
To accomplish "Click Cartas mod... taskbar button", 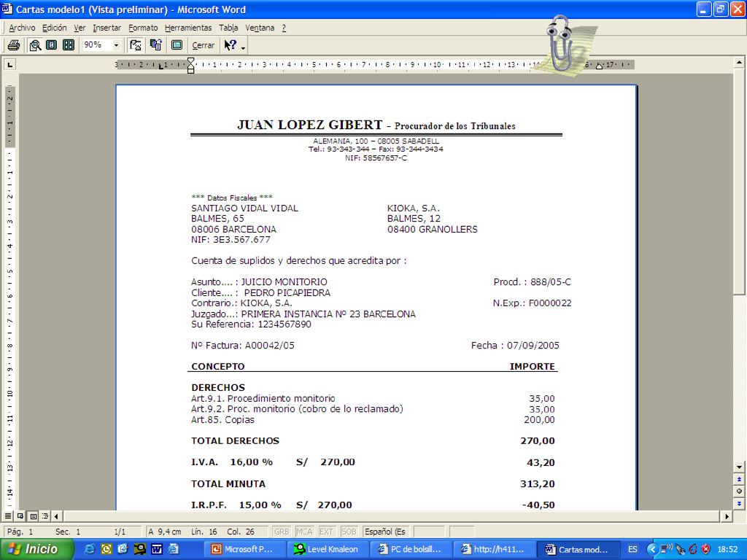I will tap(578, 549).
